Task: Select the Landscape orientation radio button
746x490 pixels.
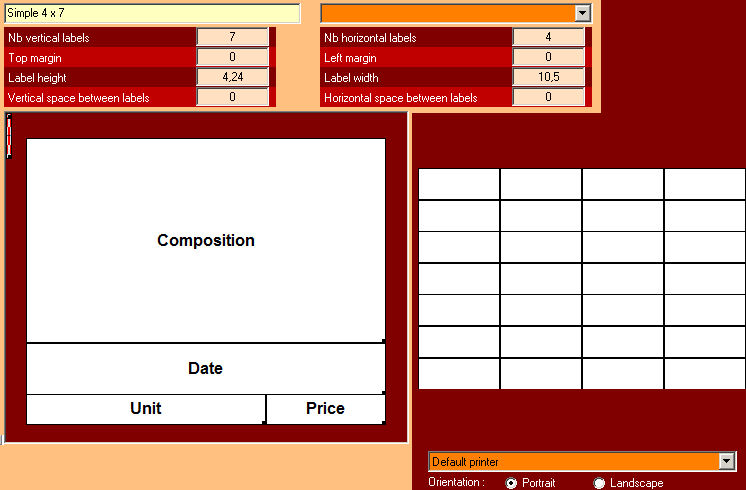Action: coord(599,483)
